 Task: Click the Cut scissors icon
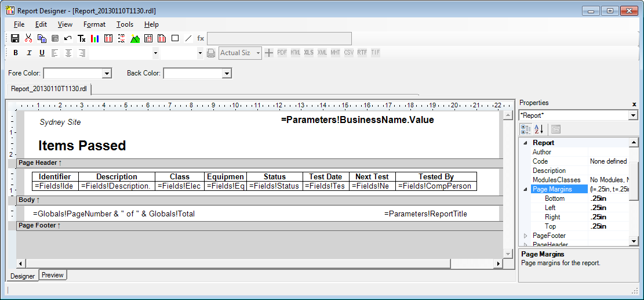click(28, 38)
